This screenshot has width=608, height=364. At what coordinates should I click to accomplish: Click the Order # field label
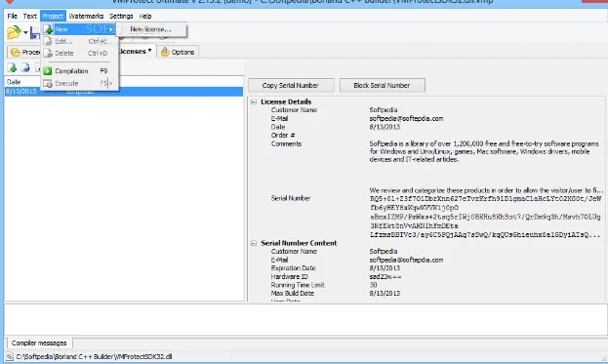click(283, 136)
